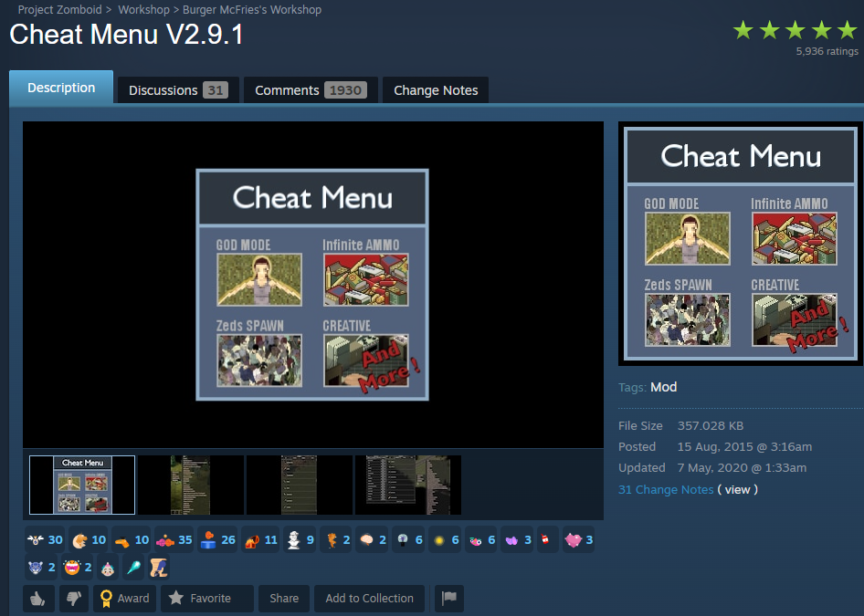Open the Comments tab

[x=311, y=90]
